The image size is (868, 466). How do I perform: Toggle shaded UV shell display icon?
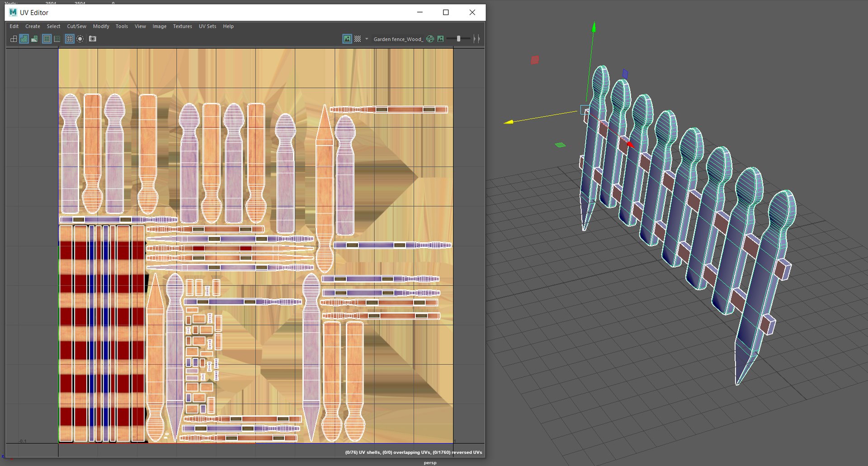(x=24, y=39)
